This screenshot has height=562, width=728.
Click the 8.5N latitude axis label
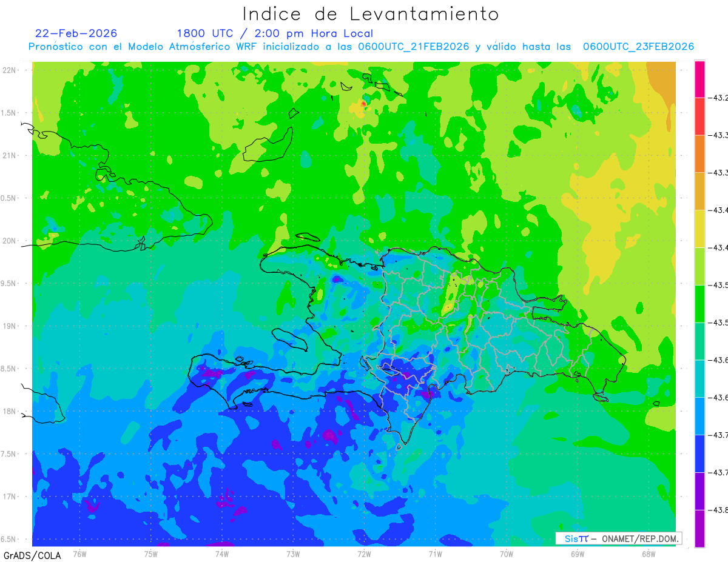9,369
